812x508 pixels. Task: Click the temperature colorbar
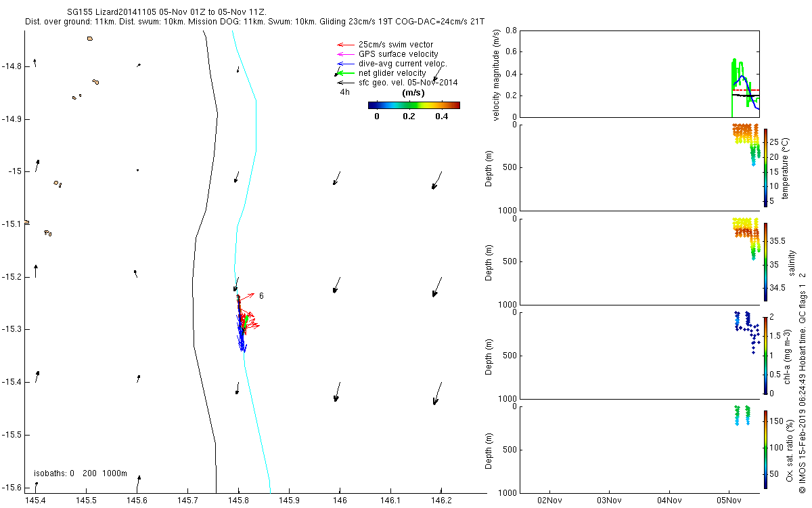(x=765, y=167)
